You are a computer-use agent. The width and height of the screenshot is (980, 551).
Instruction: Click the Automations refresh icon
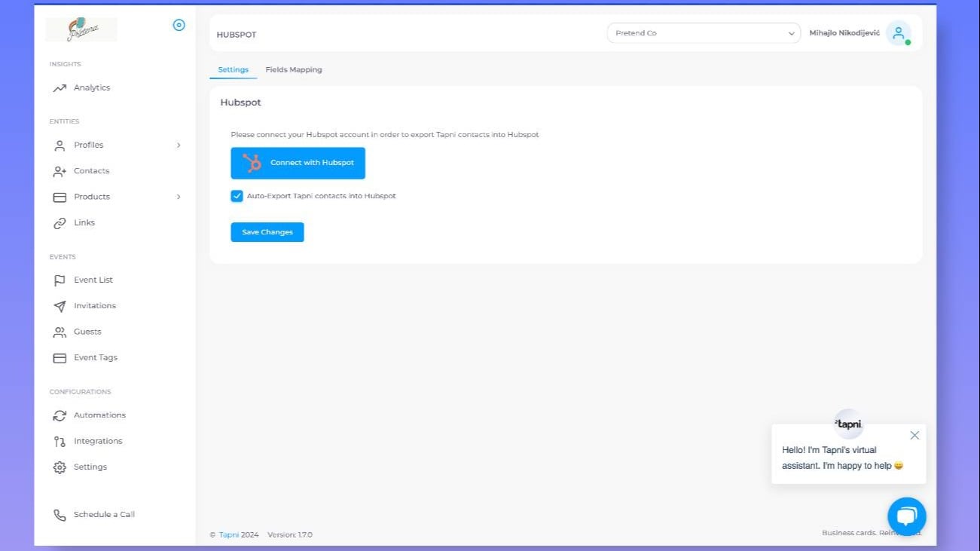coord(60,415)
